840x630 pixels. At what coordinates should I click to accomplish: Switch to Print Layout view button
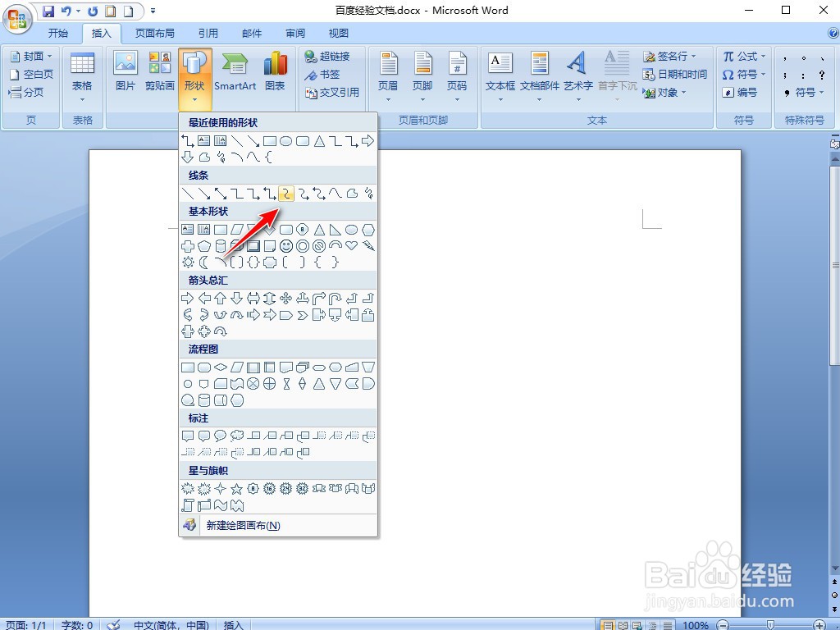pos(608,624)
